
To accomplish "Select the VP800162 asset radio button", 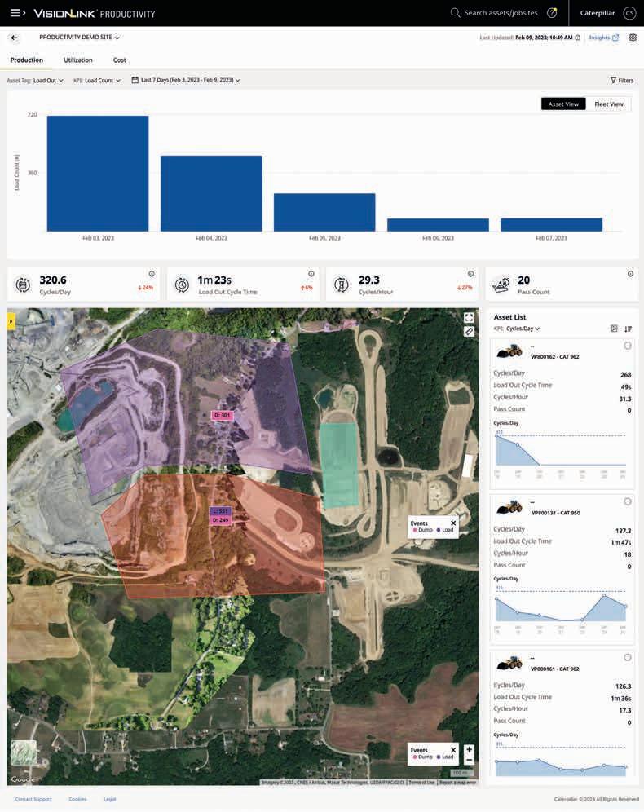I will coord(628,346).
